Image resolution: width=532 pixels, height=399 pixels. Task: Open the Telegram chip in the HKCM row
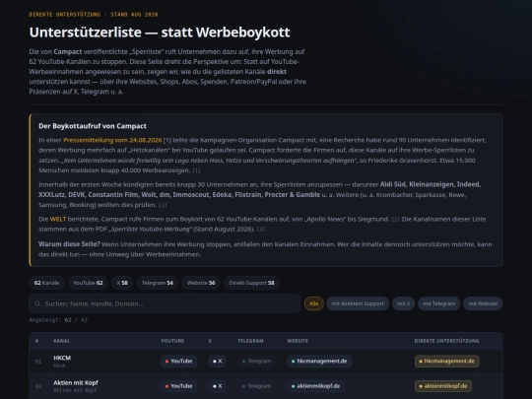(x=256, y=361)
